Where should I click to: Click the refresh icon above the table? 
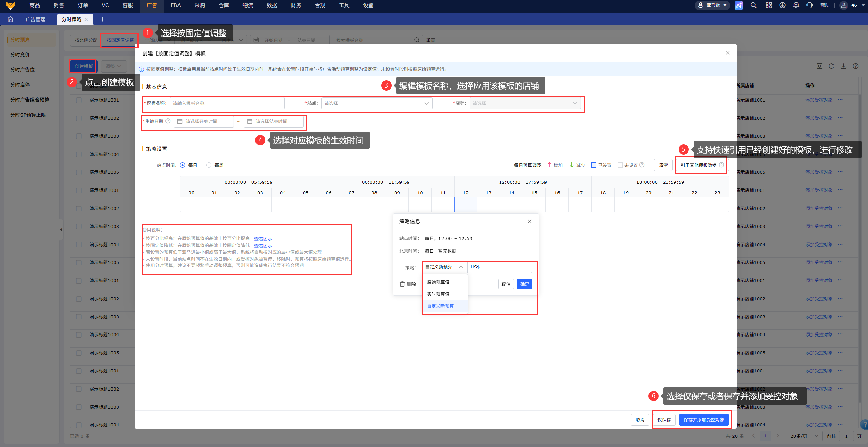pos(831,66)
